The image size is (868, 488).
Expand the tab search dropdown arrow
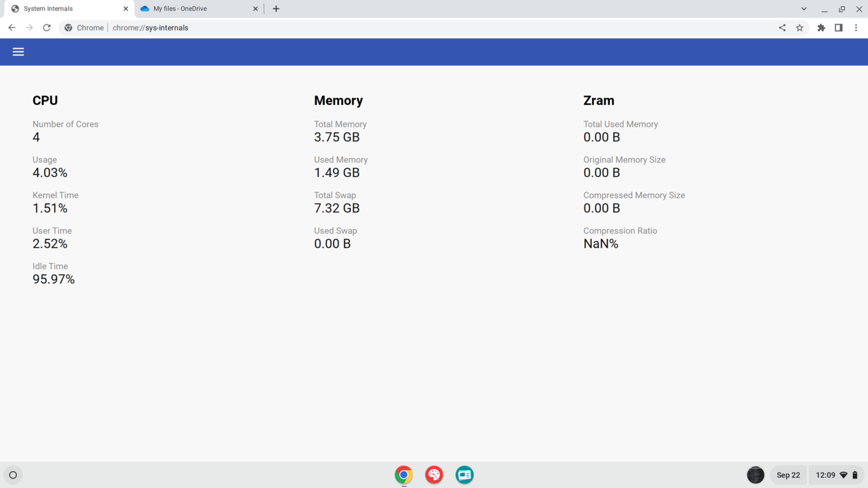[x=804, y=9]
